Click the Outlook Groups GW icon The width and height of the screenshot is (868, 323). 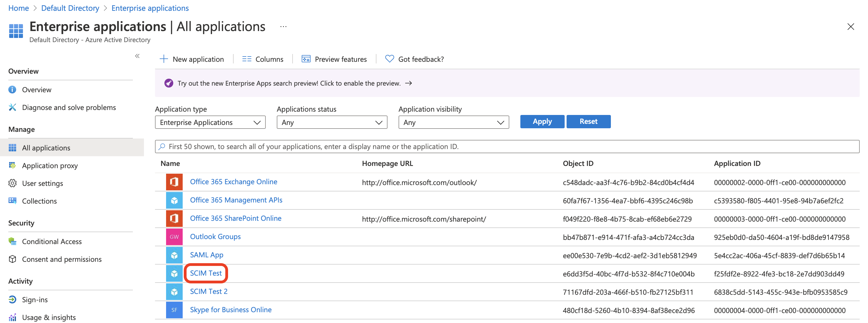[x=174, y=237]
